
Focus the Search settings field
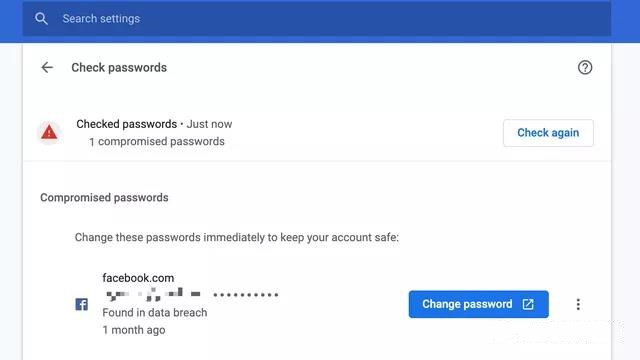(316, 18)
